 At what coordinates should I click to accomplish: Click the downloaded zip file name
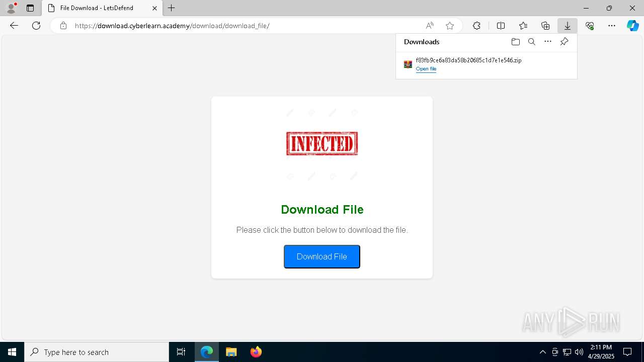468,60
